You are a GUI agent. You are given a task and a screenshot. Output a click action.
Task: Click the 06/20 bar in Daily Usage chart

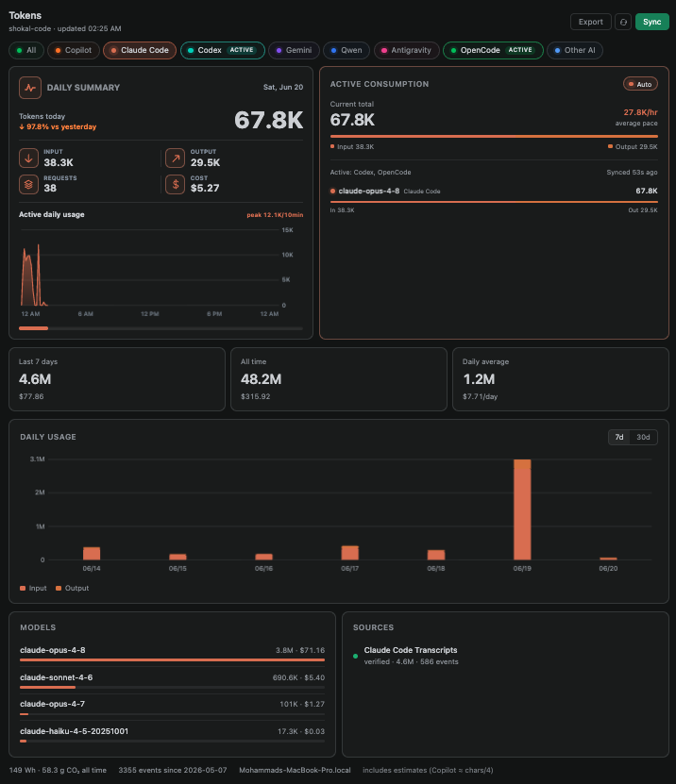pos(608,559)
